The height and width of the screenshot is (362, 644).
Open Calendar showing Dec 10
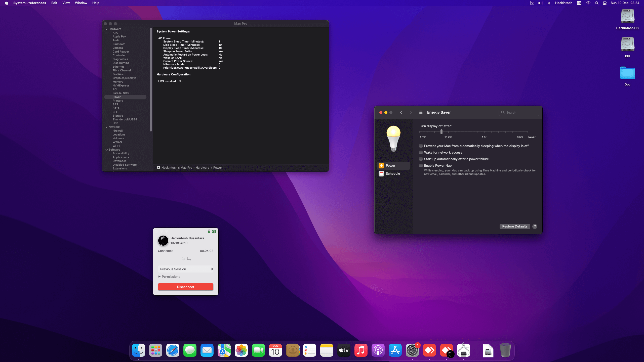coord(275,350)
